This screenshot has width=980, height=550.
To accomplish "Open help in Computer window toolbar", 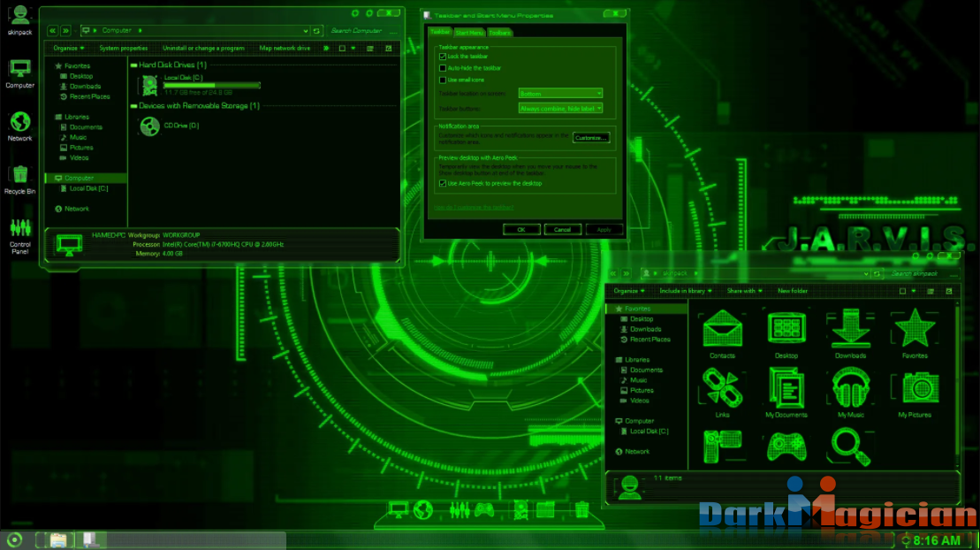I will tap(389, 48).
